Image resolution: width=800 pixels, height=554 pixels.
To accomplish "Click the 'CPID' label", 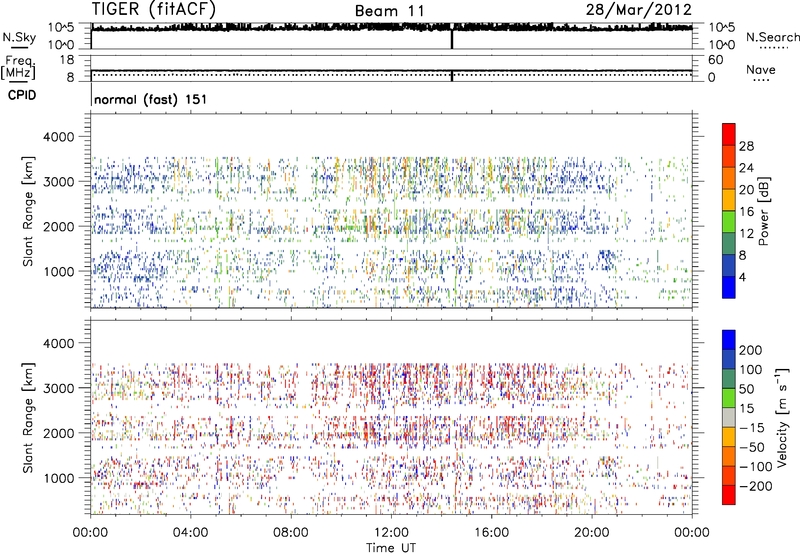I will tap(22, 95).
